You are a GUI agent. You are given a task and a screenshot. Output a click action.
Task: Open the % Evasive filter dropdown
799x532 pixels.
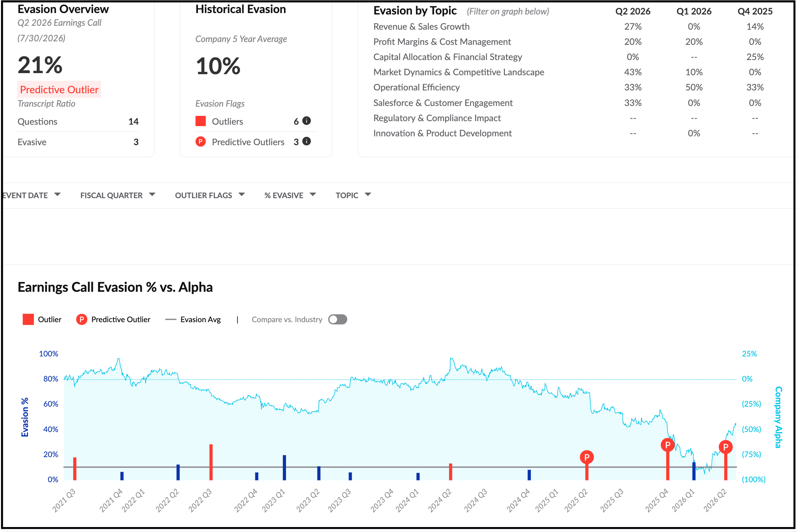pos(290,195)
